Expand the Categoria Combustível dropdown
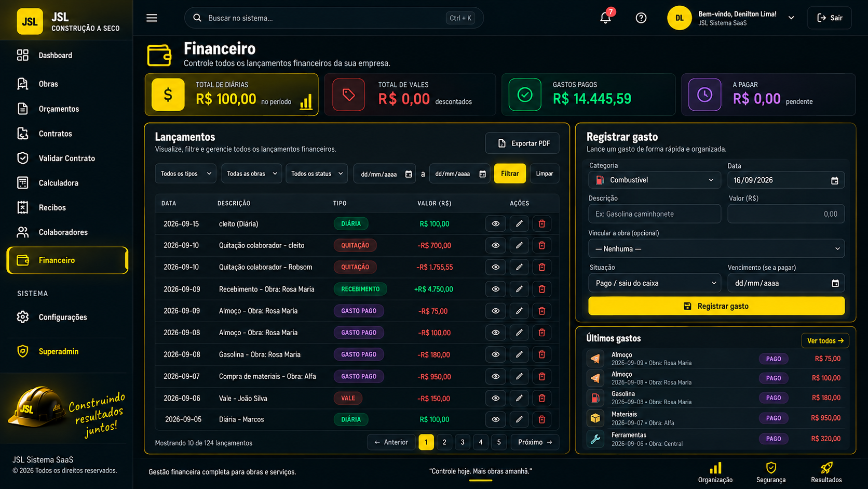This screenshot has width=868, height=489. coord(655,180)
